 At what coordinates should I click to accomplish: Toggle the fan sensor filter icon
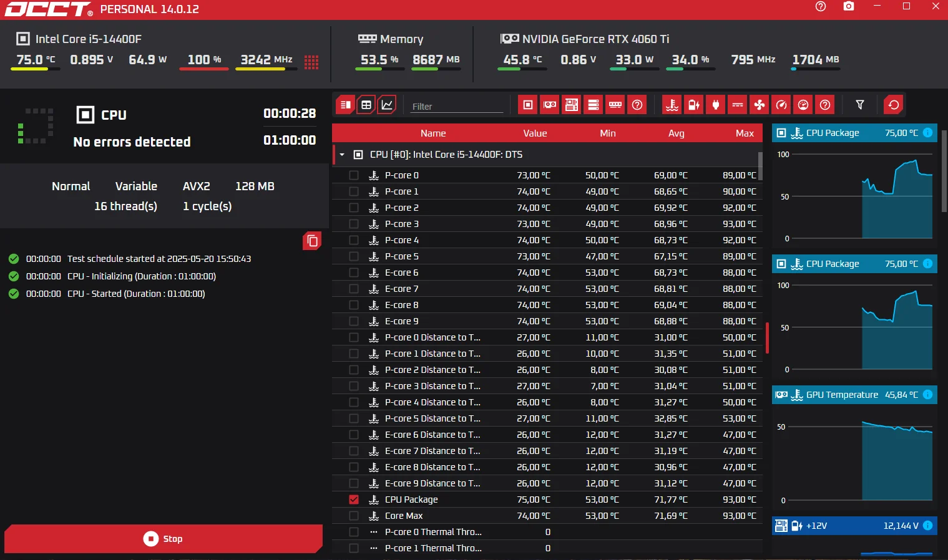click(760, 105)
